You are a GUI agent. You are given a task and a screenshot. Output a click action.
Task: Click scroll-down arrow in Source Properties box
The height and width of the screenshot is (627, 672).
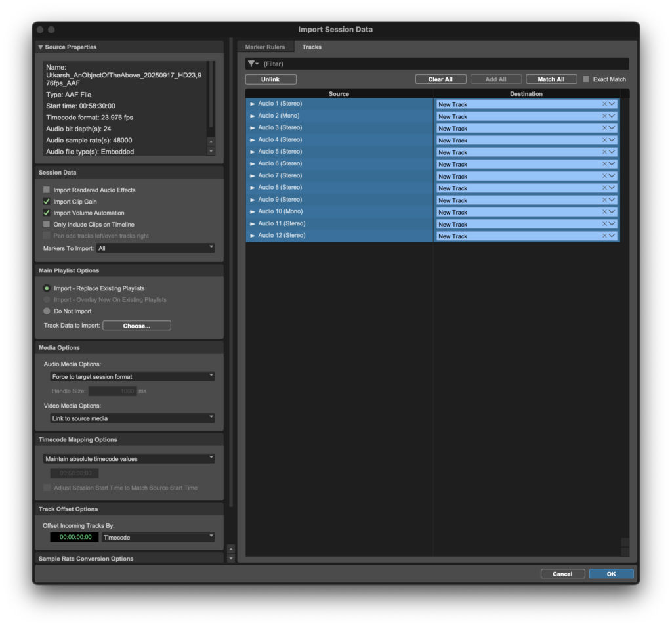(211, 151)
